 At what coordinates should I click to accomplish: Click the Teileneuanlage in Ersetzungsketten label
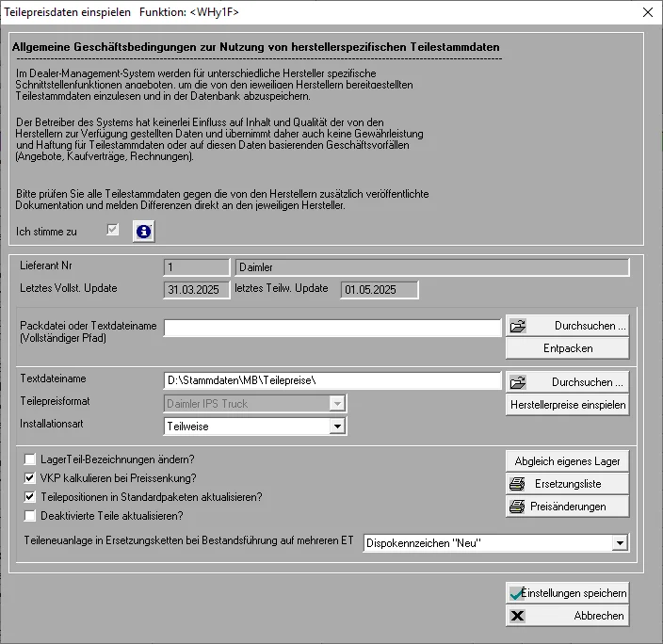[188, 540]
